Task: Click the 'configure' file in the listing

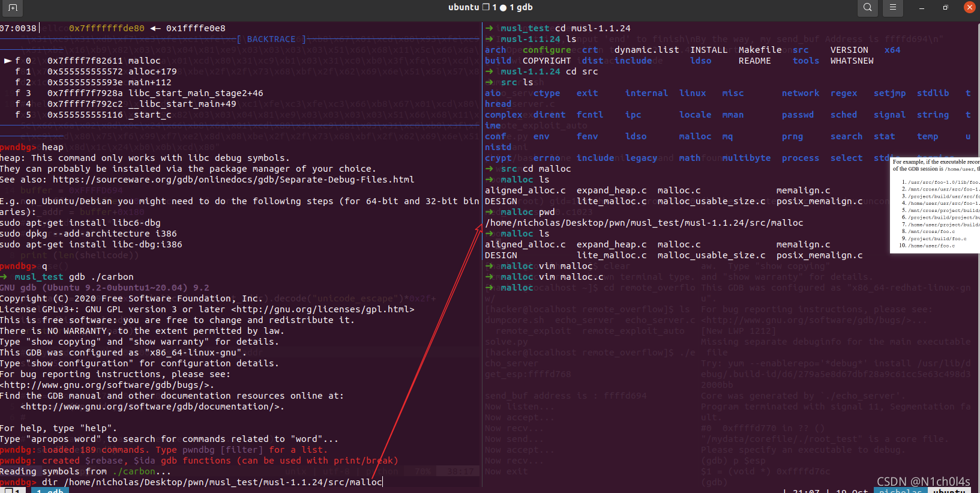Action: click(547, 50)
